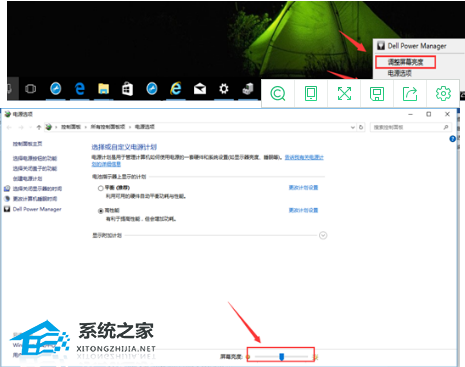465x367 pixels.
Task: Click the 搜索控制面板 search box
Action: (x=411, y=127)
